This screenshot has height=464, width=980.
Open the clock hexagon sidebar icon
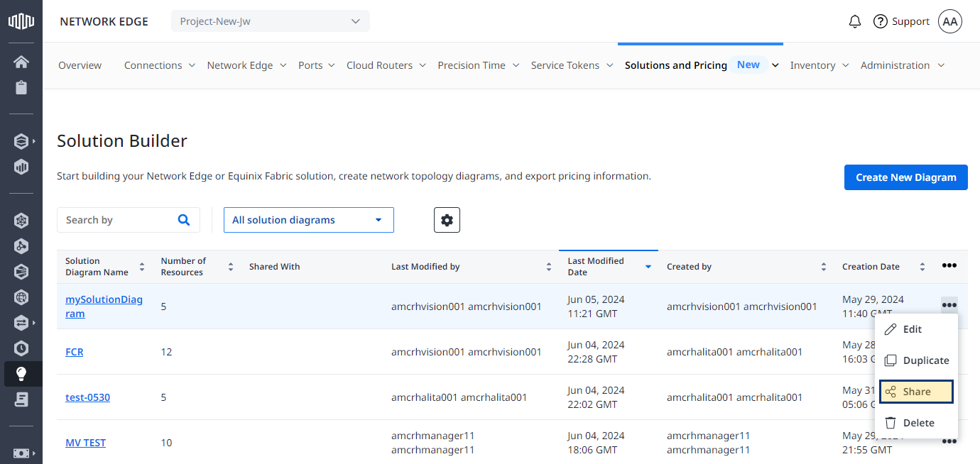[21, 348]
